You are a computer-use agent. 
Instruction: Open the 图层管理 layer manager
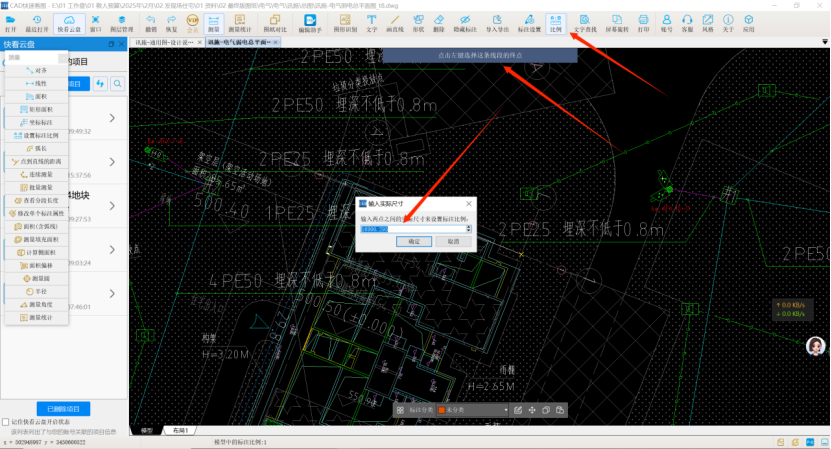[121, 23]
